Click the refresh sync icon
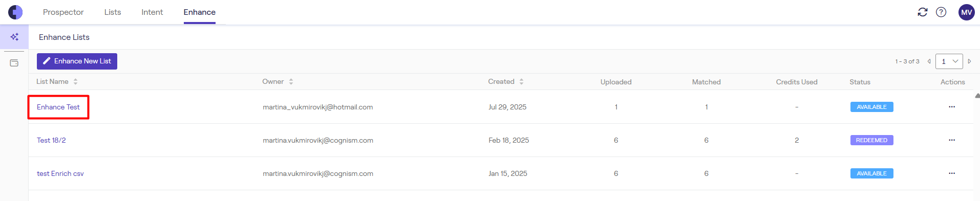This screenshot has height=201, width=980. point(923,12)
